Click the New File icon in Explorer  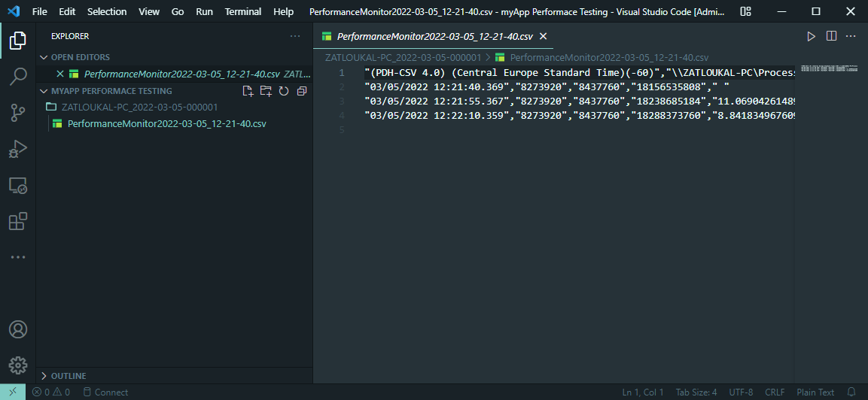point(248,91)
